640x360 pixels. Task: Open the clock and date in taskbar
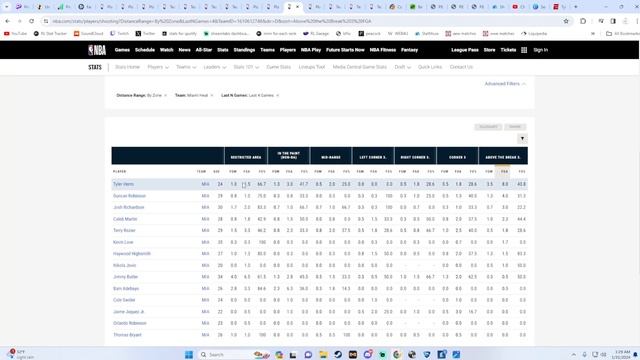pos(622,354)
